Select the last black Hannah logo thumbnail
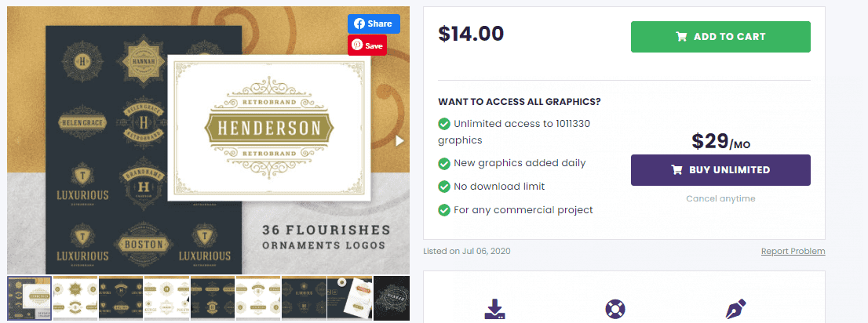Viewport: 868px width, 323px height. [x=392, y=299]
